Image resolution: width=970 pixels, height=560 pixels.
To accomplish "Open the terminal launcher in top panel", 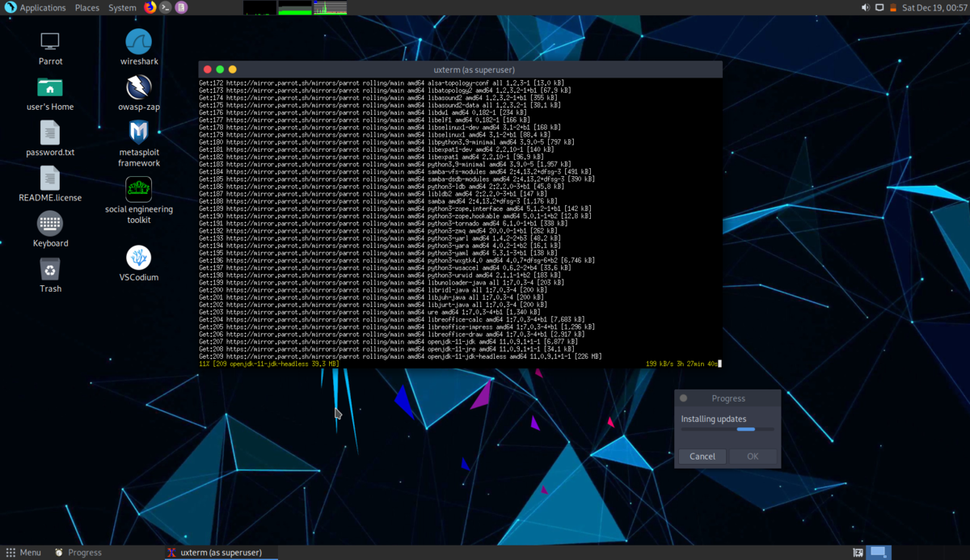I will coord(166,7).
